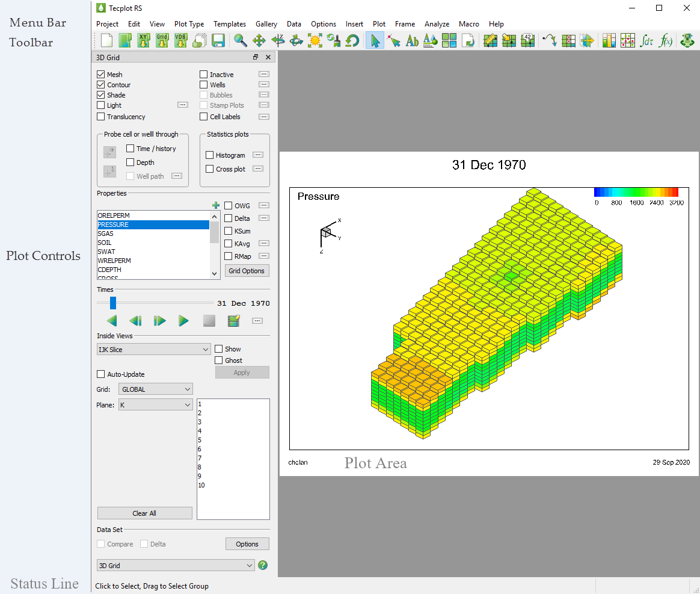Select the magnifying glass Zoom tool

click(241, 41)
